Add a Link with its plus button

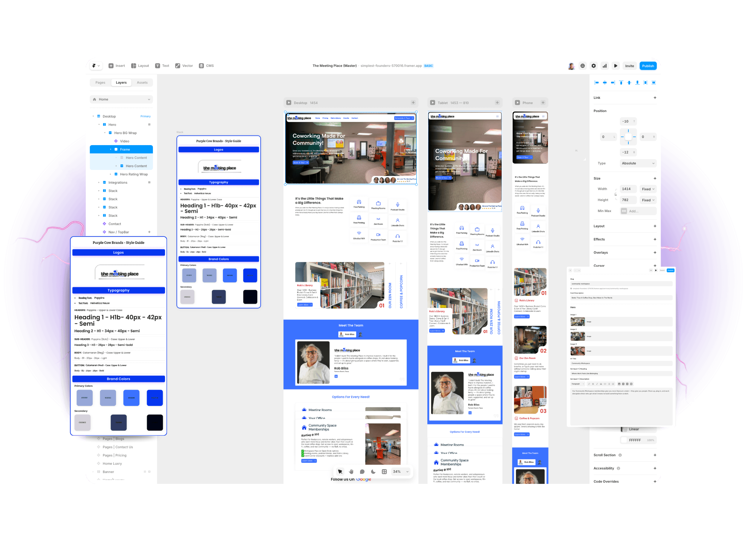[x=655, y=98]
